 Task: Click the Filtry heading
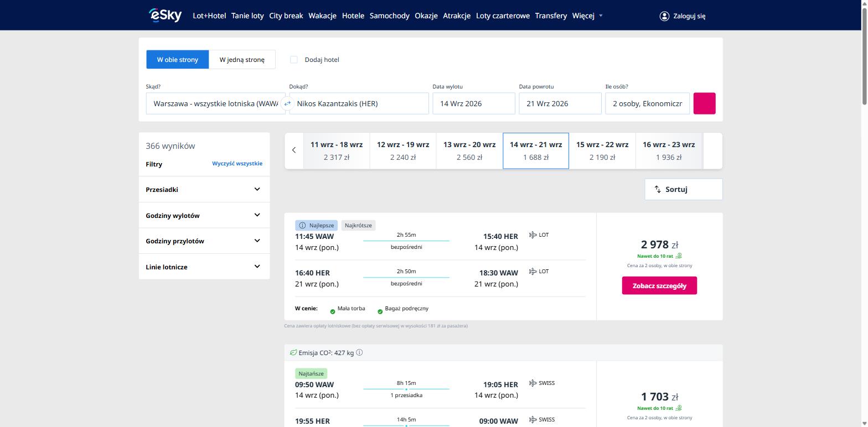pyautogui.click(x=154, y=164)
